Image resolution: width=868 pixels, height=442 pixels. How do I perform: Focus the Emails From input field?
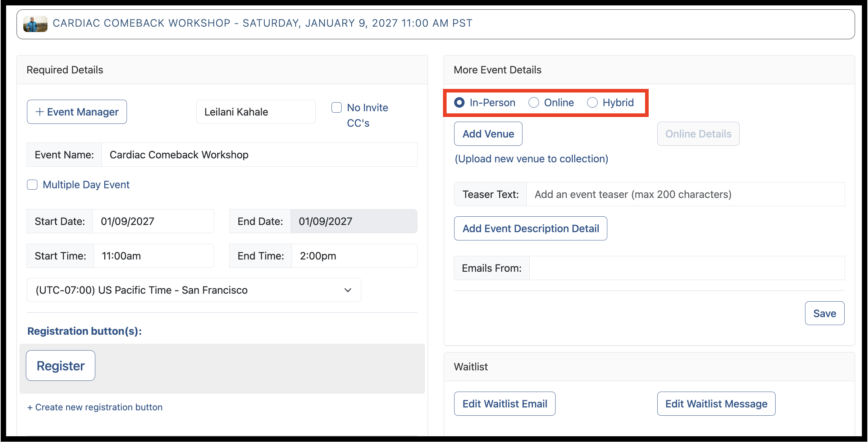tap(687, 268)
